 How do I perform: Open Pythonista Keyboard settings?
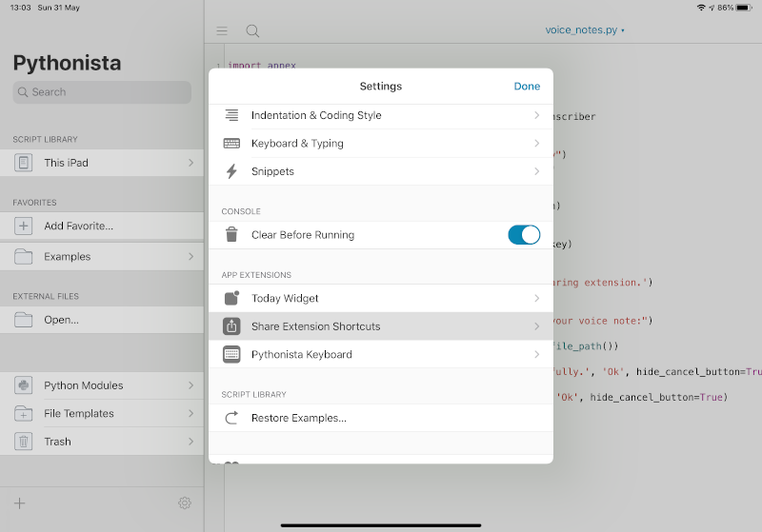(x=380, y=354)
